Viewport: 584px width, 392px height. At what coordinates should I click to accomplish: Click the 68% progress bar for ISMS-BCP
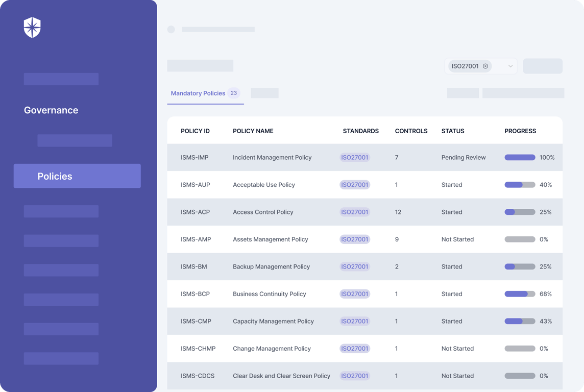tap(520, 293)
